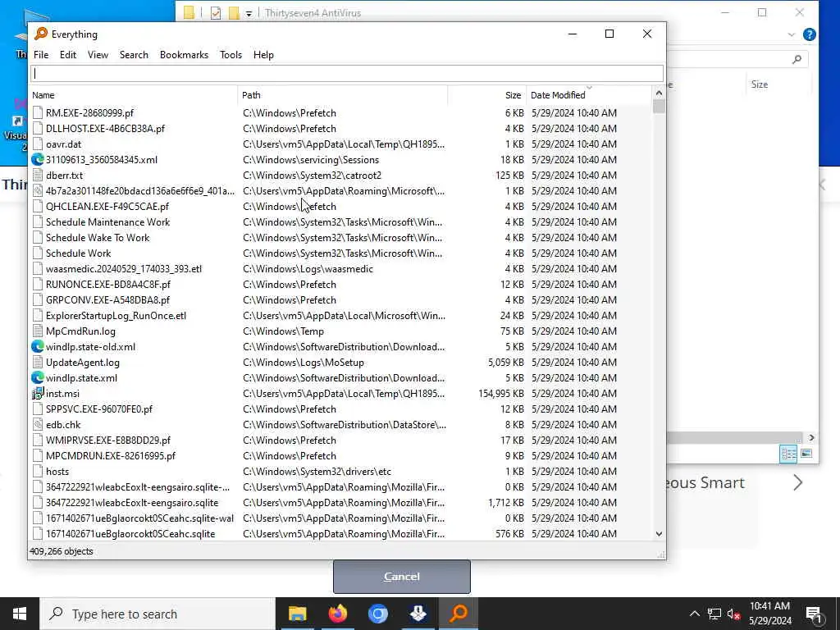Open the Edit menu in Everything
The image size is (840, 630).
[67, 55]
